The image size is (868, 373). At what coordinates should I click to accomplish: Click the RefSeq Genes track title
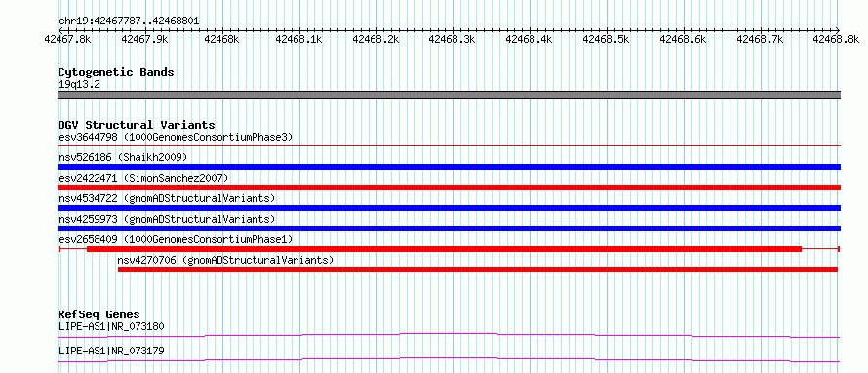pos(99,314)
